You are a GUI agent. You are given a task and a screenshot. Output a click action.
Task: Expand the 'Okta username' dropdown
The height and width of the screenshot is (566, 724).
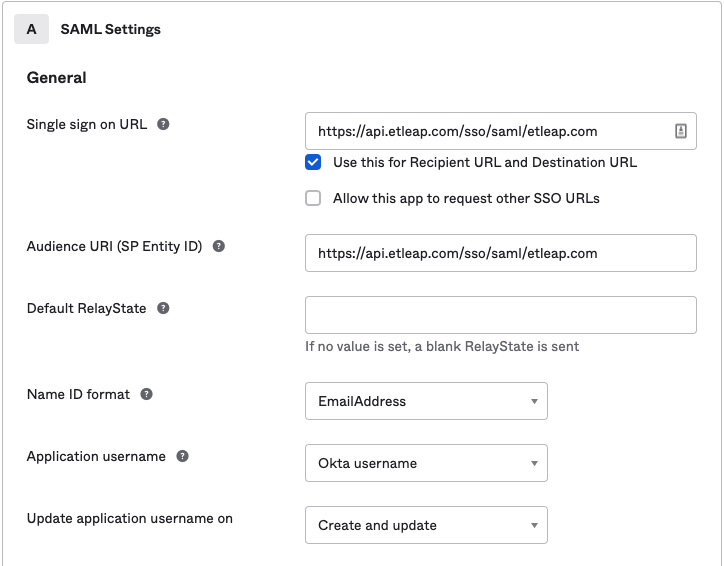[x=426, y=463]
